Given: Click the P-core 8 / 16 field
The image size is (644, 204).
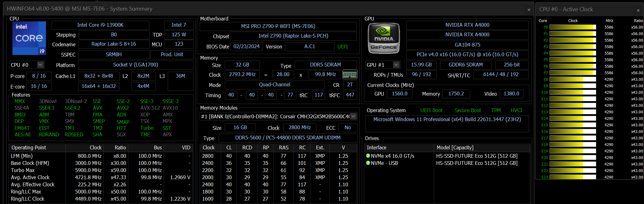Looking at the screenshot, I should coord(39,76).
